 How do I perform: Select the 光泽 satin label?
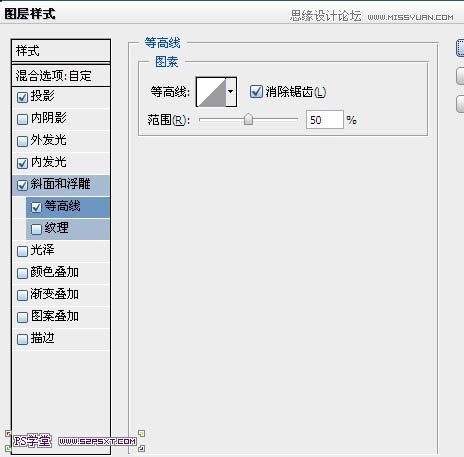pos(42,250)
